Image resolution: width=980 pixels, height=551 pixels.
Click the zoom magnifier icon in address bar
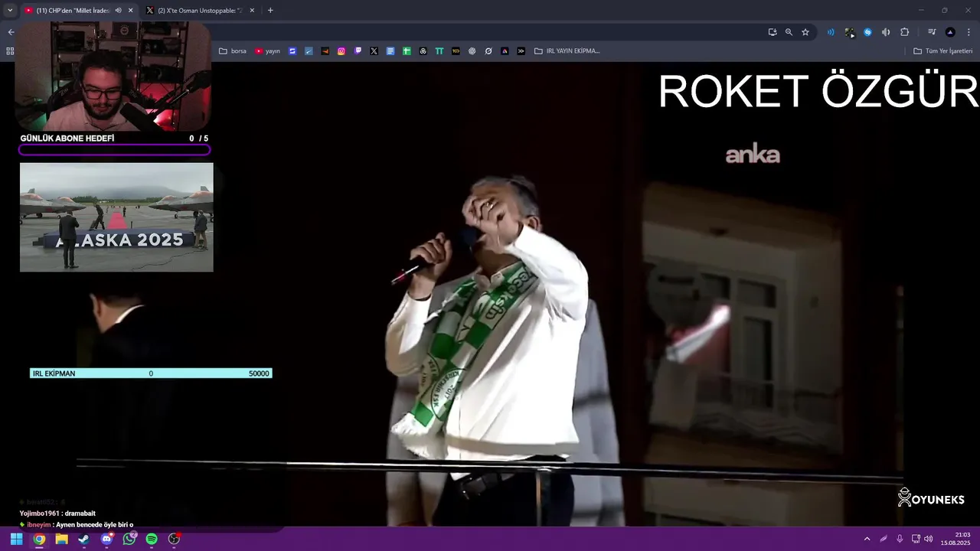(789, 32)
